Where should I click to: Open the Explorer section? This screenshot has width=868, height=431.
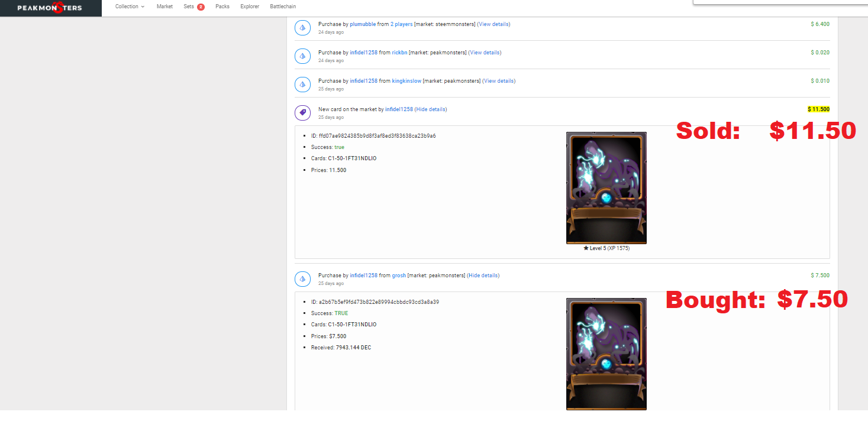pos(250,7)
